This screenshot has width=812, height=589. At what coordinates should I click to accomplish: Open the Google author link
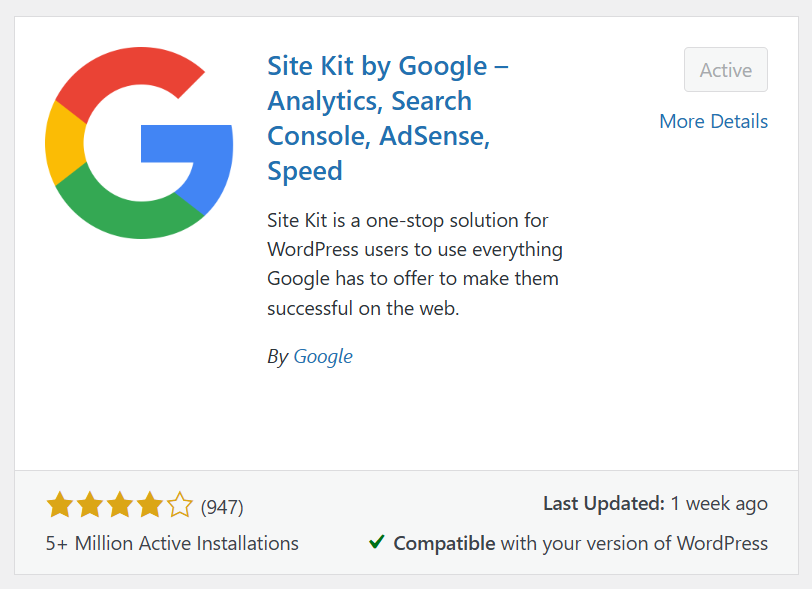[x=322, y=356]
